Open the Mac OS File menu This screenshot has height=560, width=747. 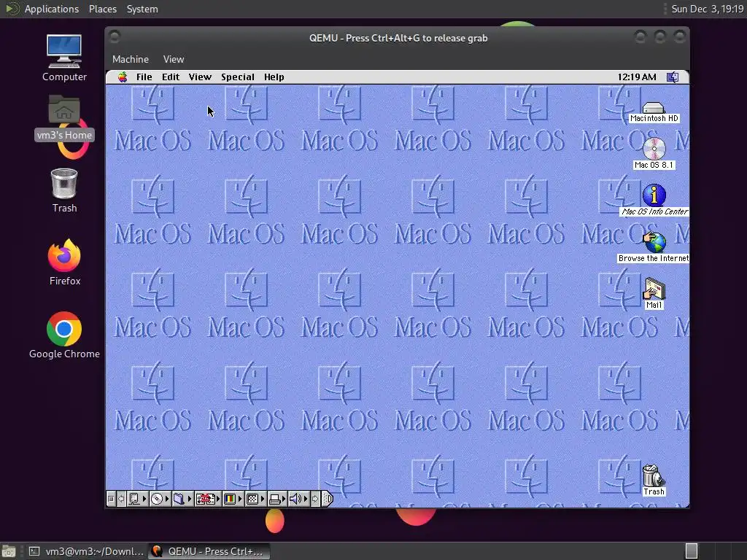(144, 77)
